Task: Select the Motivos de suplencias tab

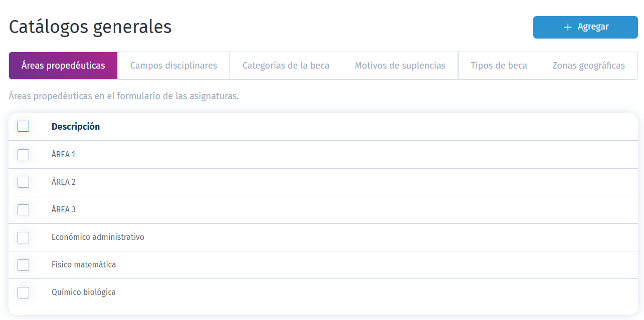Action: (x=399, y=65)
